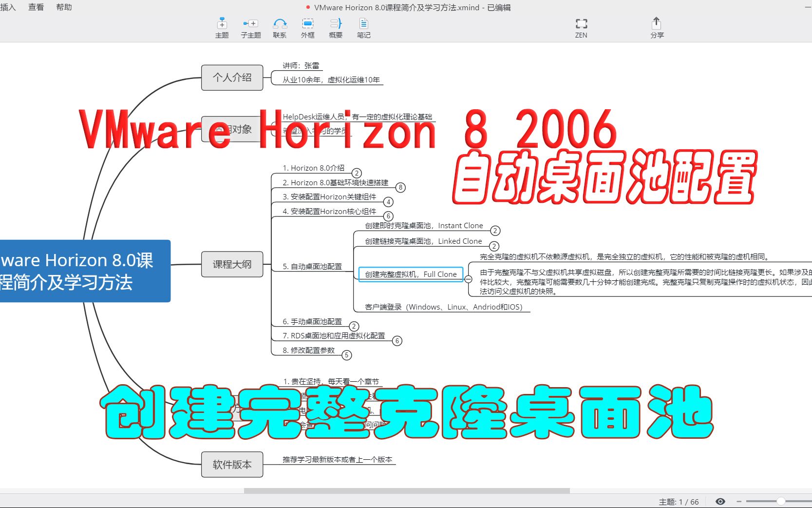The height and width of the screenshot is (508, 812).
Task: Click the 主题 (Topic) toolbar icon
Action: tap(222, 28)
